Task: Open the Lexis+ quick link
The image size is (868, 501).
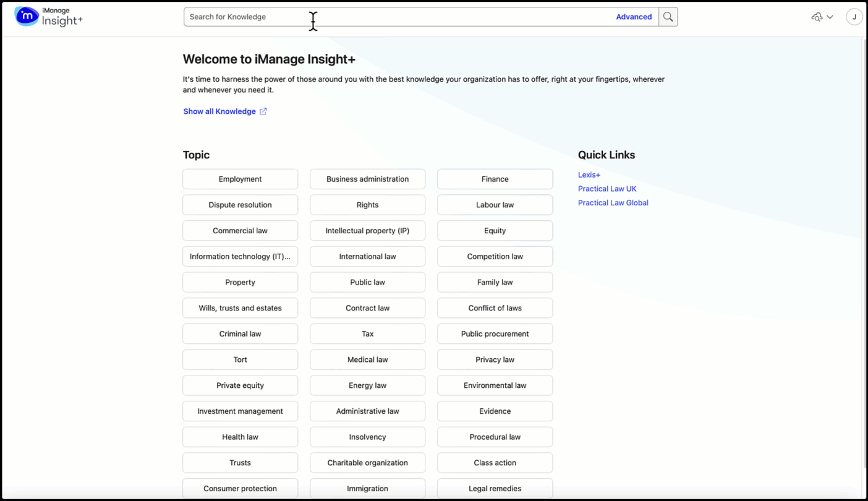Action: tap(589, 175)
